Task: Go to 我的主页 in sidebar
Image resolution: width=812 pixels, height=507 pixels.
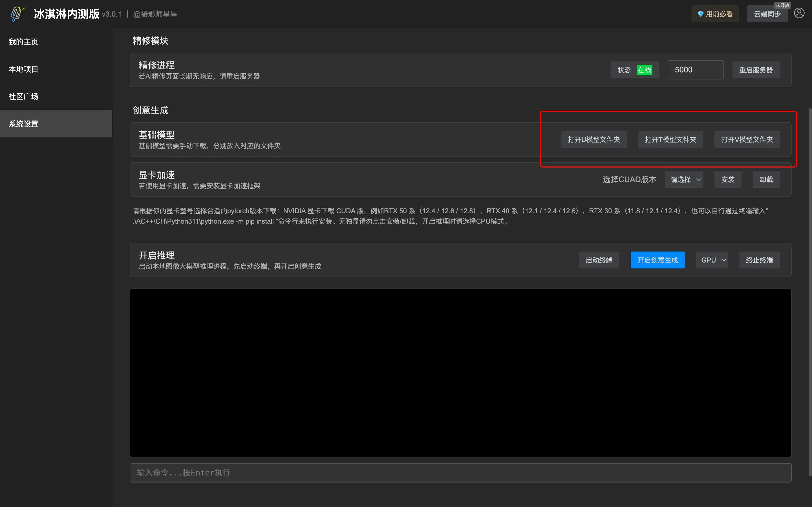Action: coord(23,42)
